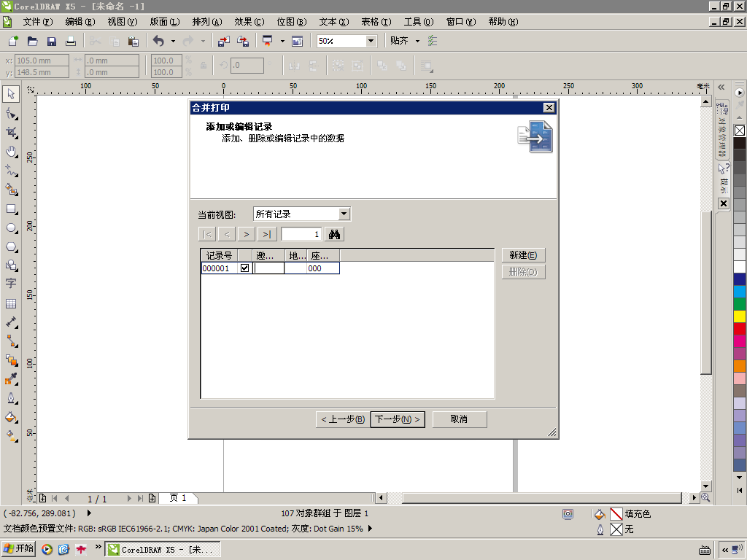Screen dimensions: 747x560
Task: Open the 位图 menu
Action: point(292,22)
